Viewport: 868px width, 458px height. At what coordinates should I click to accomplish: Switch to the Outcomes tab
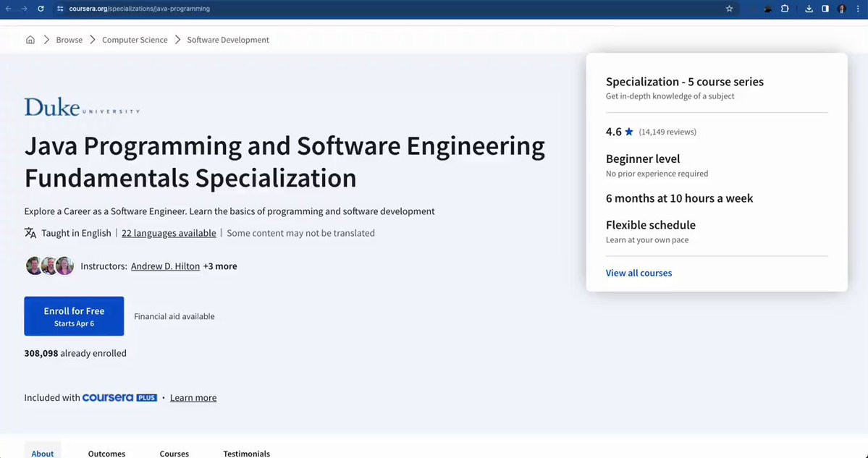point(107,453)
